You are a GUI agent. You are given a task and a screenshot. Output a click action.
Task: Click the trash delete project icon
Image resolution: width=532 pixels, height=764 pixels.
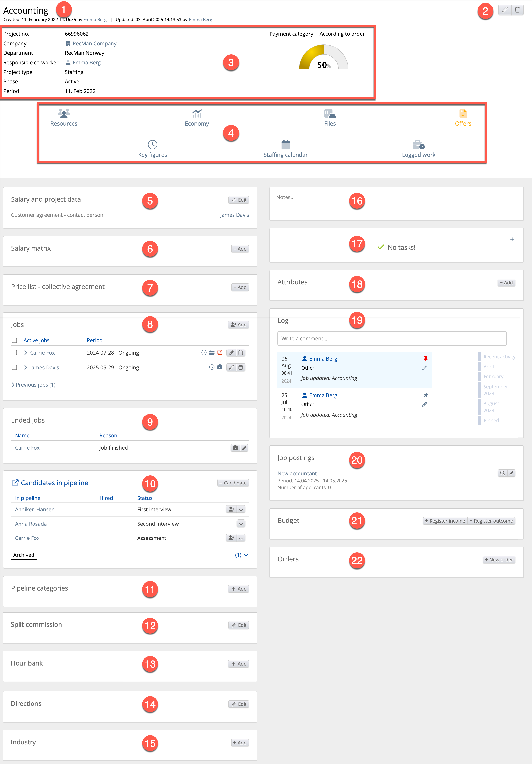coord(517,10)
